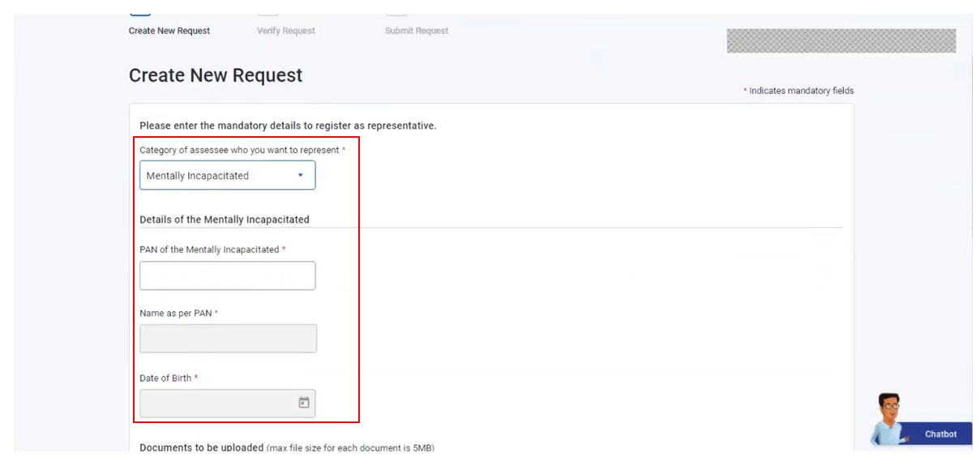Click the Category of assessee label

pyautogui.click(x=239, y=150)
